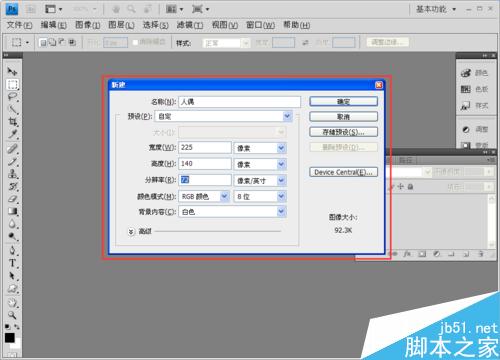Open the 样式 style dropdown in options bar
Viewport: 500px width, 360px height.
[226, 43]
